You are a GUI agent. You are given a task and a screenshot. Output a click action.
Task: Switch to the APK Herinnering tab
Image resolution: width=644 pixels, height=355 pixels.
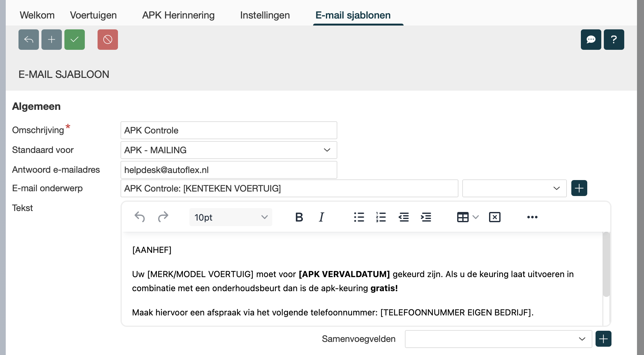coord(178,15)
